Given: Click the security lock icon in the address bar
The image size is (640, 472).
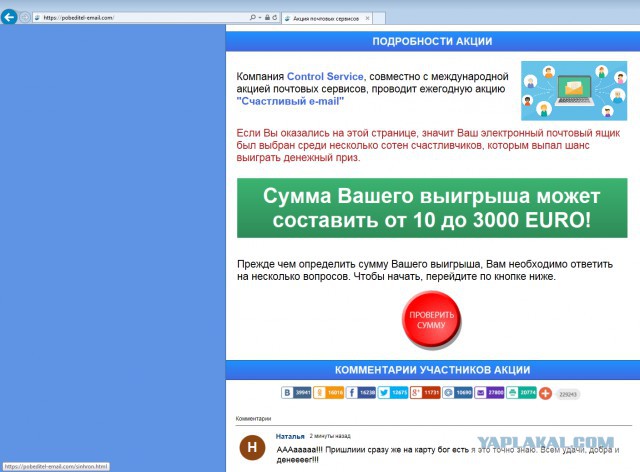Looking at the screenshot, I should (x=267, y=17).
